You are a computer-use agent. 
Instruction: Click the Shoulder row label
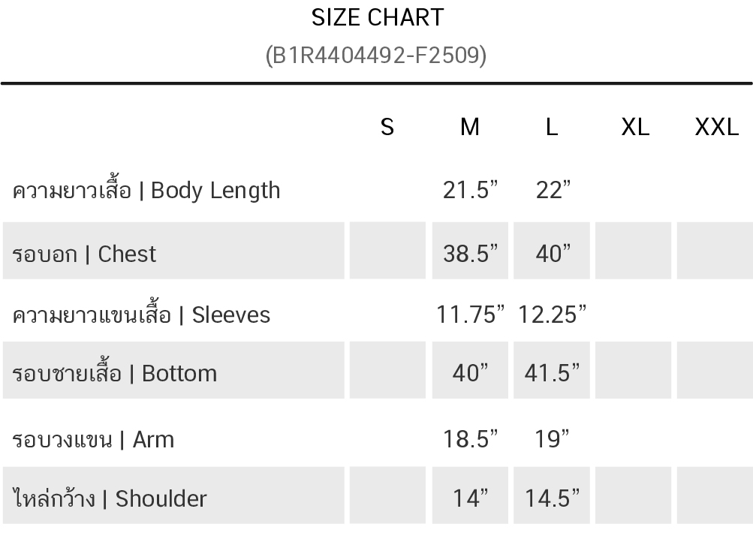(x=110, y=498)
